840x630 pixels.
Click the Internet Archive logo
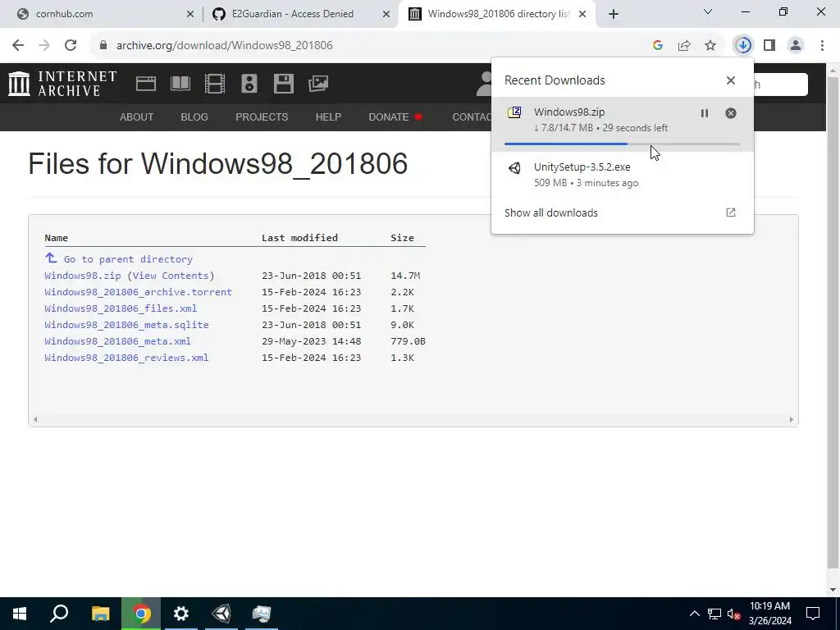coord(62,84)
